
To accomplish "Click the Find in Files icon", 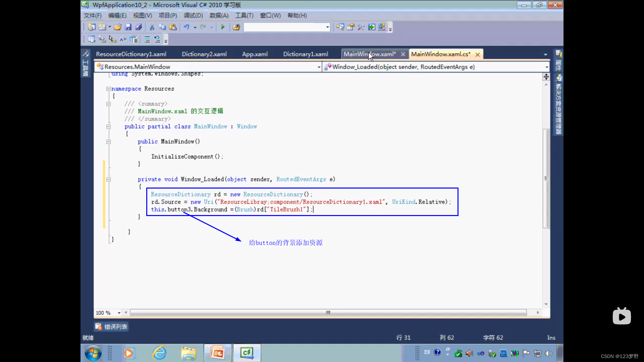I will [x=236, y=27].
